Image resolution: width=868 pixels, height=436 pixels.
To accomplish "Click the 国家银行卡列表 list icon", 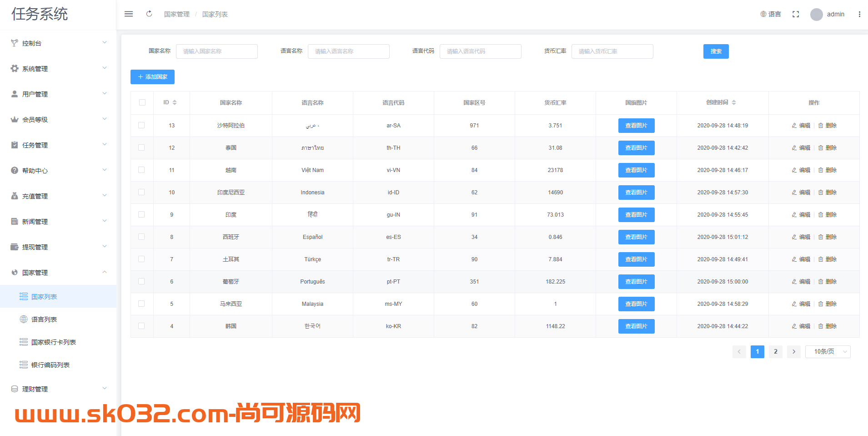I will coord(24,342).
